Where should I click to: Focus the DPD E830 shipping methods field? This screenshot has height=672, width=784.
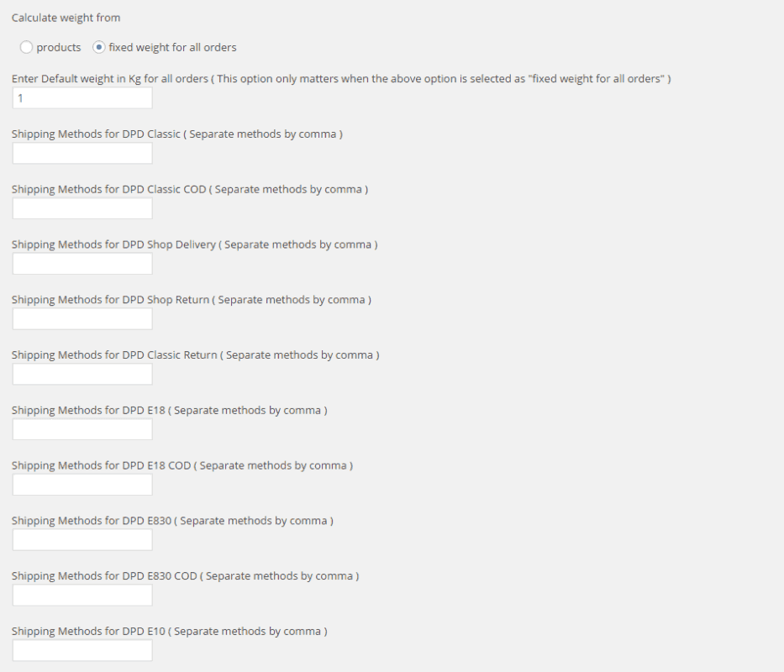tap(82, 540)
